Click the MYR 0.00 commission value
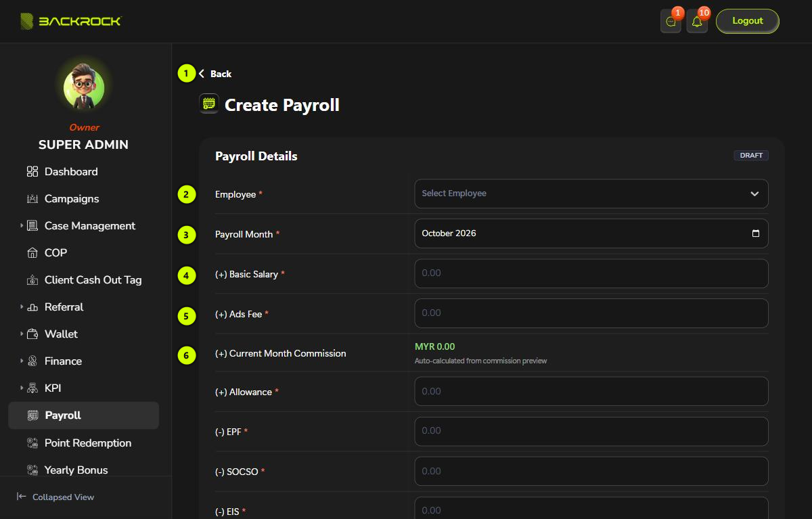The image size is (812, 519). point(435,346)
